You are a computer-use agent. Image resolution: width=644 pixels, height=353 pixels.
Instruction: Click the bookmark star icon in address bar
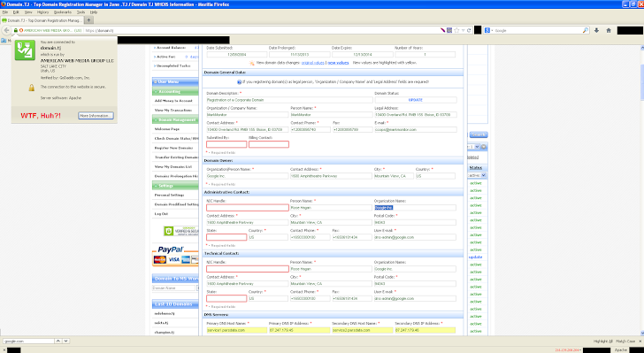(x=456, y=30)
